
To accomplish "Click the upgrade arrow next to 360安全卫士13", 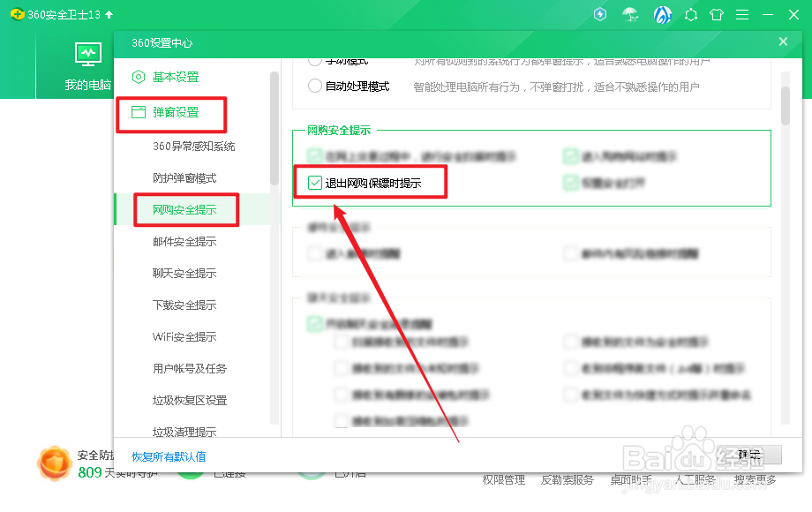I will [109, 15].
